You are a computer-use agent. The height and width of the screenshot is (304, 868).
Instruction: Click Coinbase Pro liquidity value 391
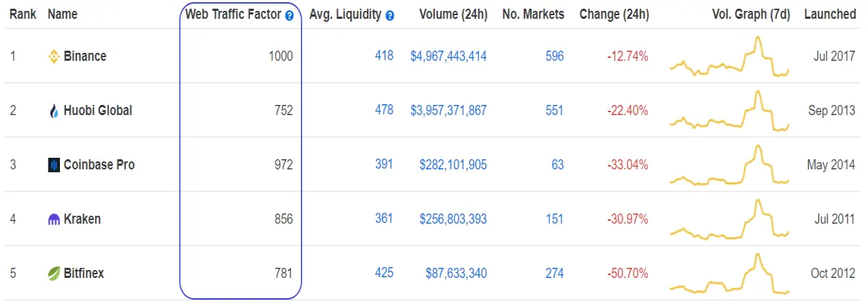coord(384,164)
